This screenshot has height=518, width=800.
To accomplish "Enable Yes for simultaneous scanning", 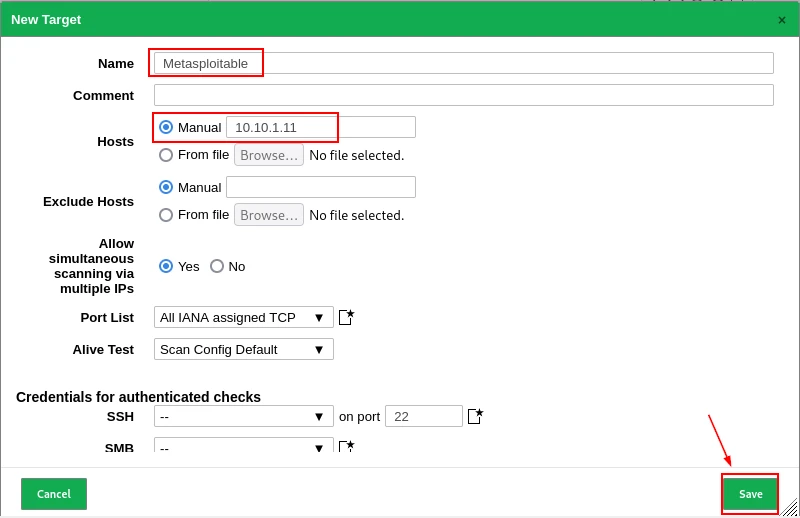I will tap(166, 266).
